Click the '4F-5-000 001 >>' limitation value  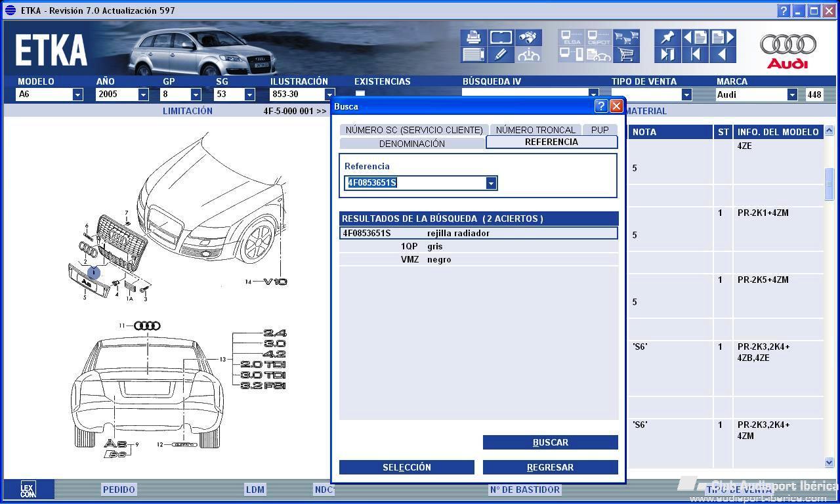295,111
